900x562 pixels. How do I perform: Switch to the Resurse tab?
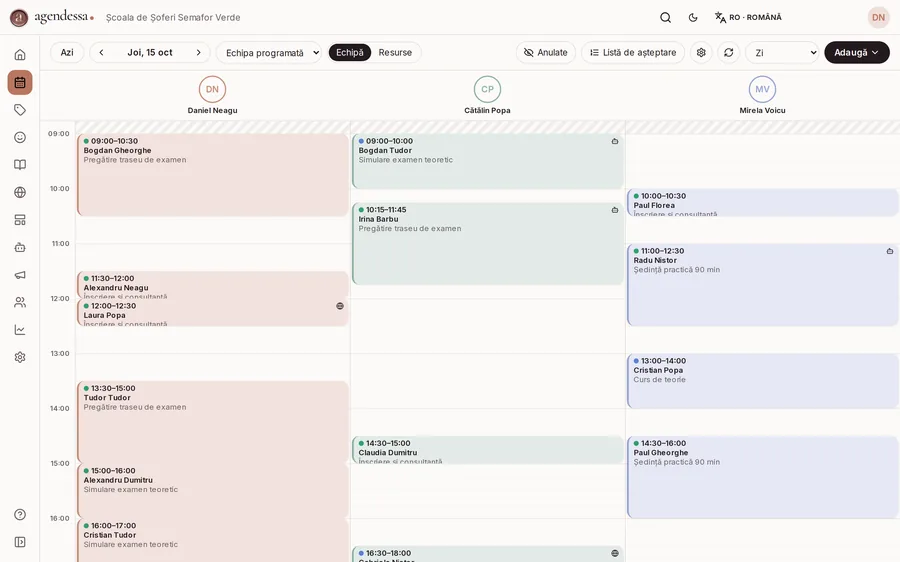coord(395,52)
